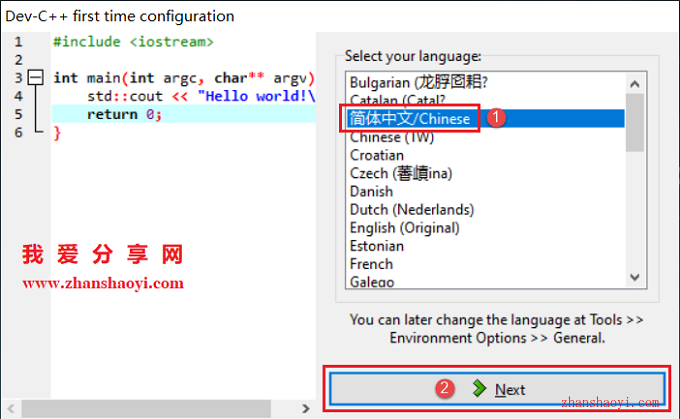Select Czech language entry
The width and height of the screenshot is (680, 419).
(485, 173)
